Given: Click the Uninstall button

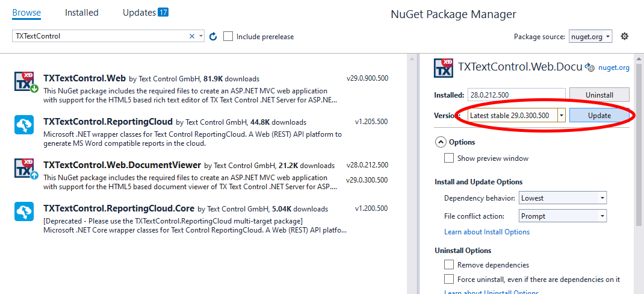Looking at the screenshot, I should coord(599,95).
